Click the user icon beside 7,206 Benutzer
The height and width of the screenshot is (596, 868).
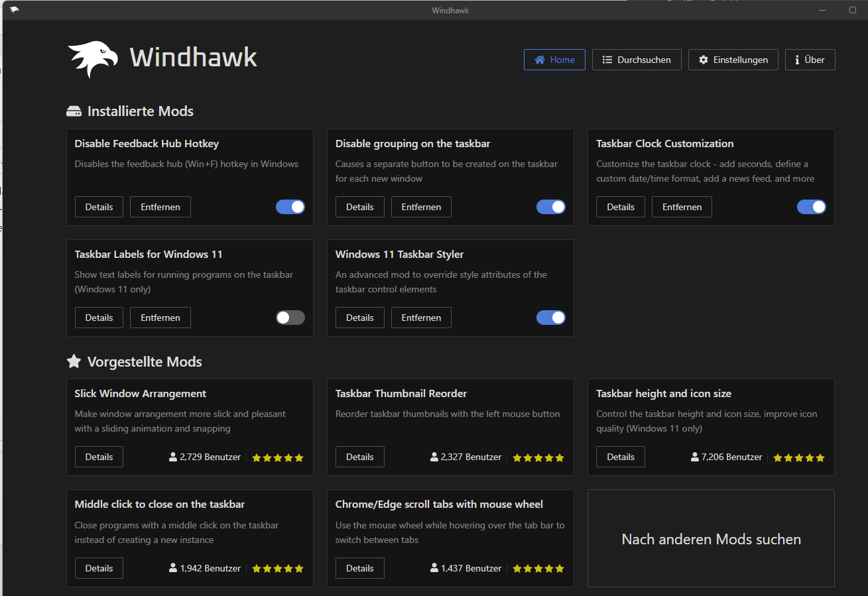point(695,457)
